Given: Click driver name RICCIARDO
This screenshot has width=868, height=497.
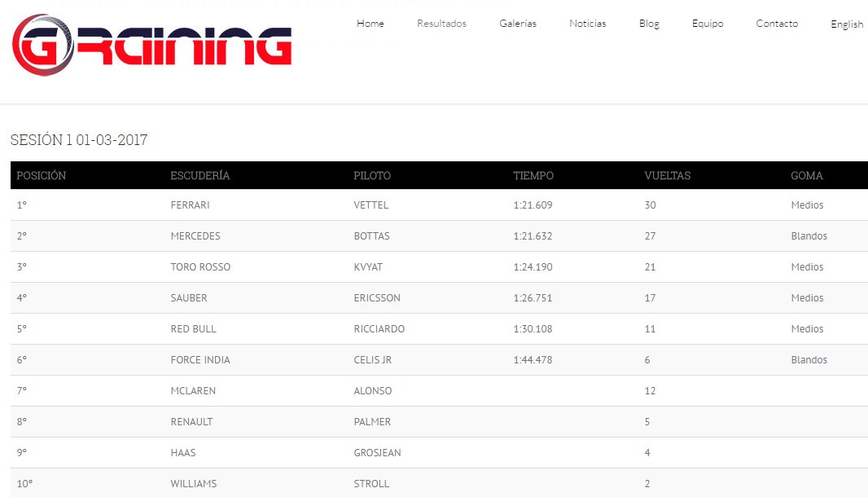Looking at the screenshot, I should pyautogui.click(x=379, y=329).
